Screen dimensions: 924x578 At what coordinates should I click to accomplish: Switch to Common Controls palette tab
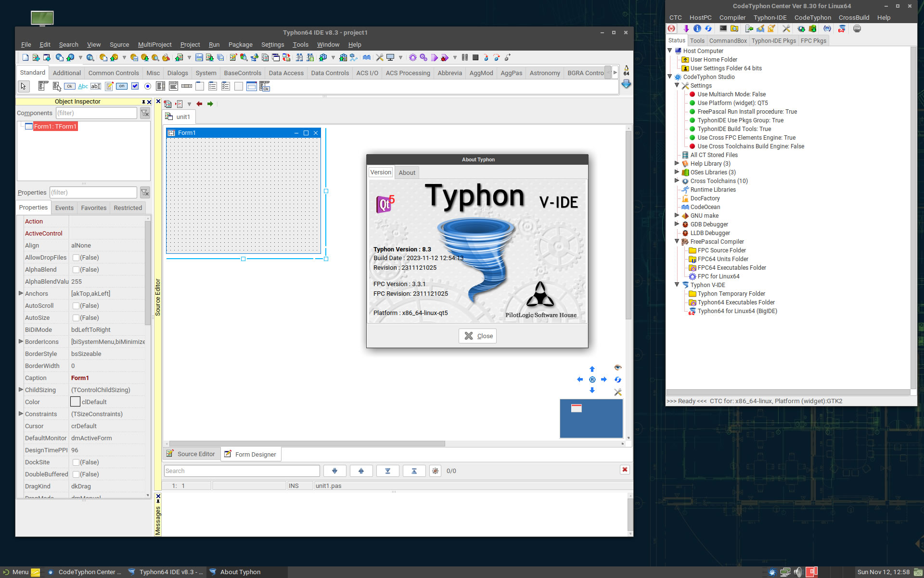[114, 73]
